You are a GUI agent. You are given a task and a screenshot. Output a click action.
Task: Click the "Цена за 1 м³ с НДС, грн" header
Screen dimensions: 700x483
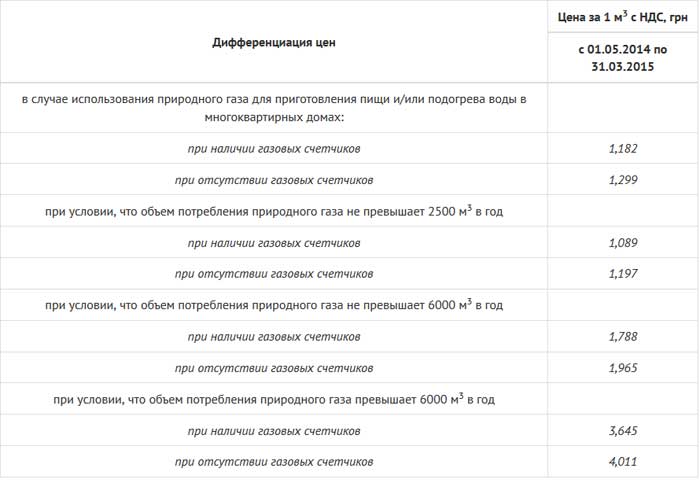[622, 17]
